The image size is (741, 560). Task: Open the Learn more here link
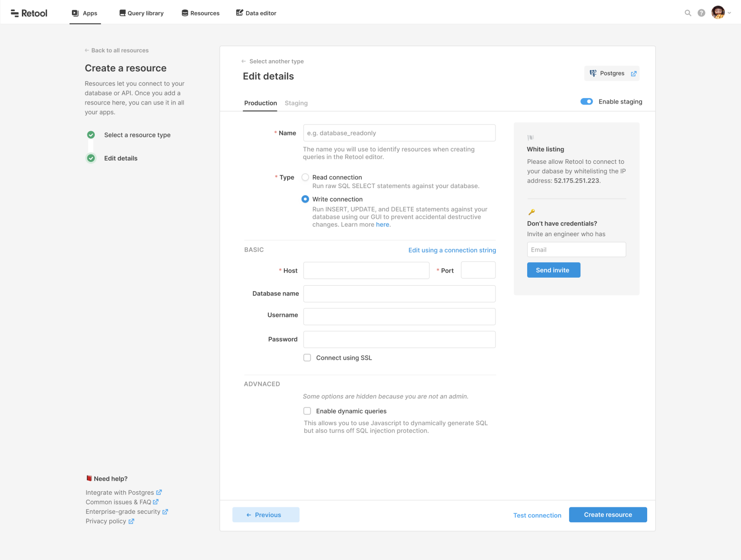(382, 224)
